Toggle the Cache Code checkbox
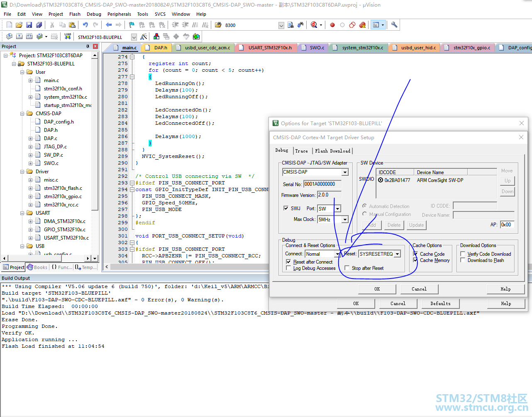 coord(415,254)
